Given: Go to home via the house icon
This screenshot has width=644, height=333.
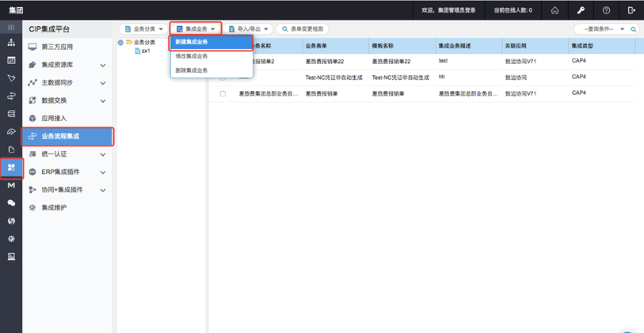Looking at the screenshot, I should 554,10.
